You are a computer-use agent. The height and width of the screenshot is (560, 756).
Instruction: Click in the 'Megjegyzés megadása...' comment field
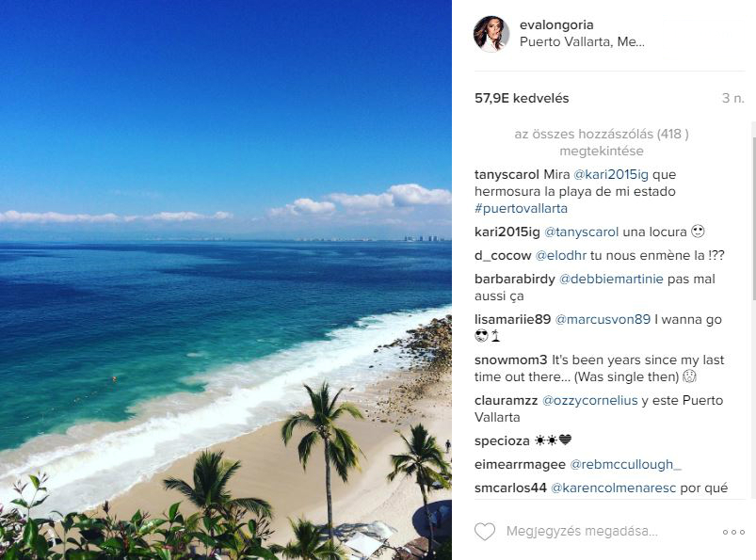582,531
